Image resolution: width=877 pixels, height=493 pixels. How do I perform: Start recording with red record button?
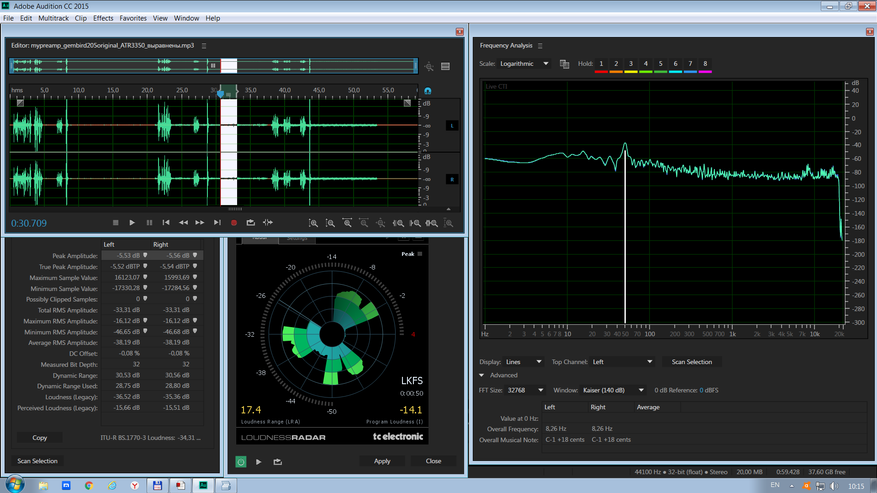click(x=234, y=223)
